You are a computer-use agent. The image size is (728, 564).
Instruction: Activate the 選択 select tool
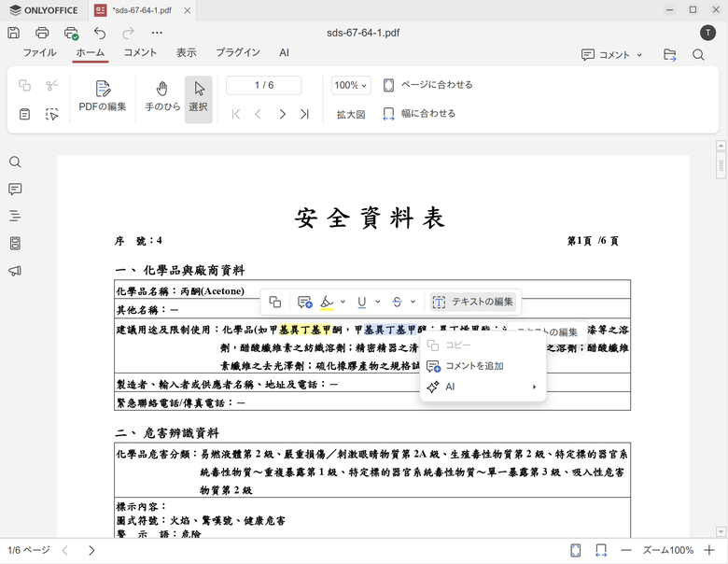coord(198,99)
